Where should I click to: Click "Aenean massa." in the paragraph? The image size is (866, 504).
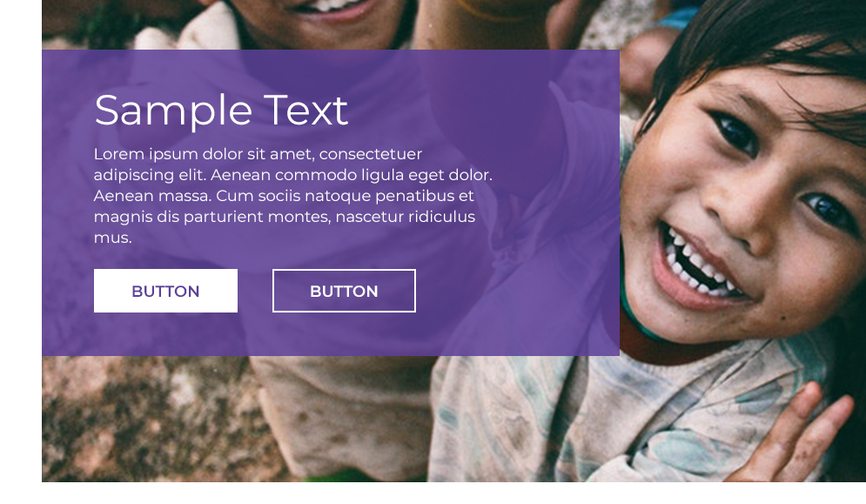click(152, 196)
